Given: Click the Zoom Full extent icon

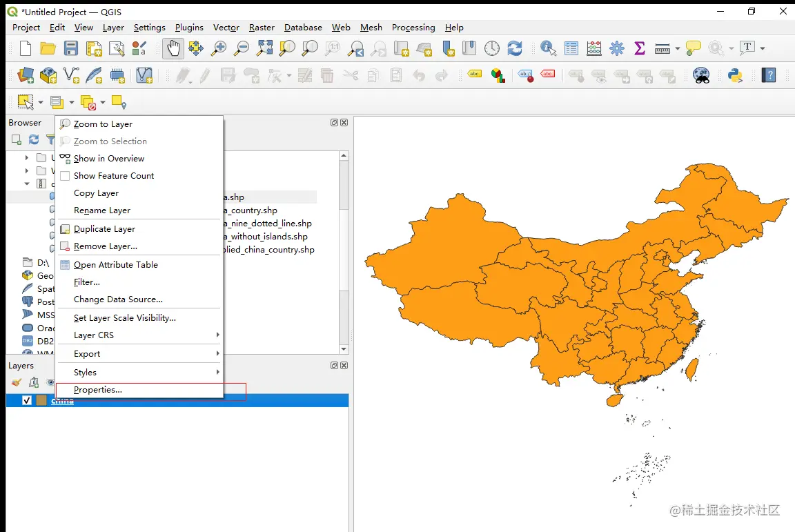Looking at the screenshot, I should [264, 49].
